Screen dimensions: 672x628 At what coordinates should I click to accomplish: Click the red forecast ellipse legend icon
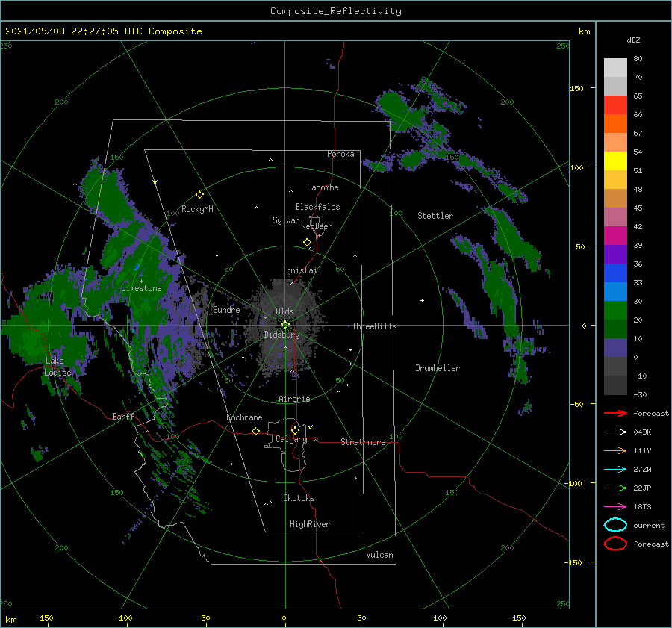[615, 544]
